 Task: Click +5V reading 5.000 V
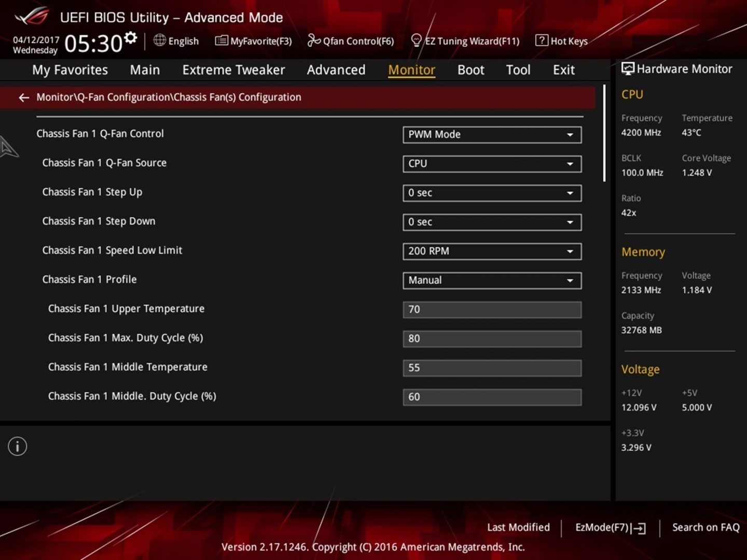point(697,408)
